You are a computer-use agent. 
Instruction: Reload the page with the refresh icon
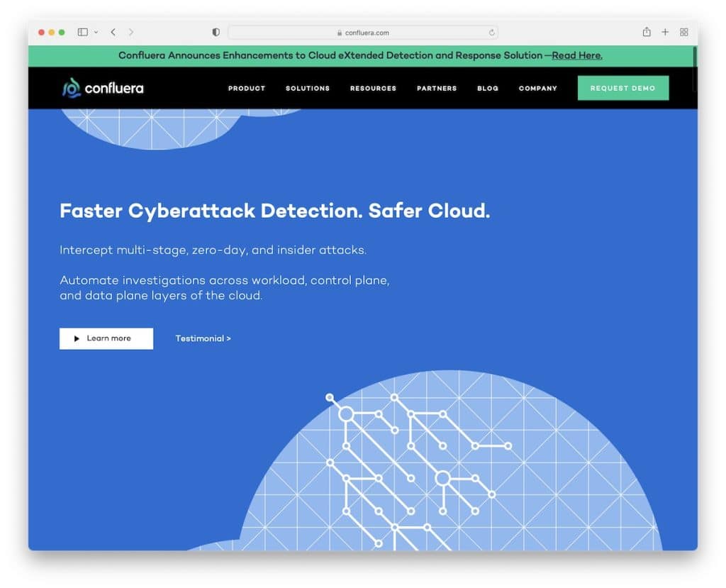pos(491,33)
